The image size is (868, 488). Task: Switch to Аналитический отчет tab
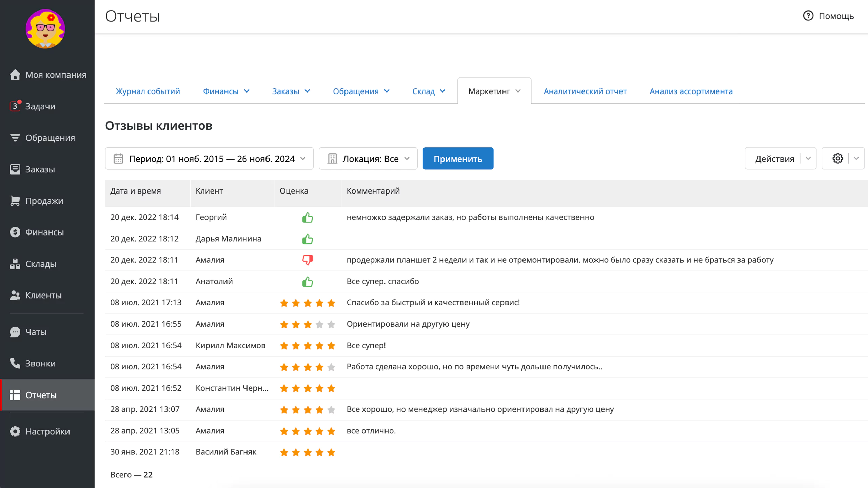coord(585,91)
